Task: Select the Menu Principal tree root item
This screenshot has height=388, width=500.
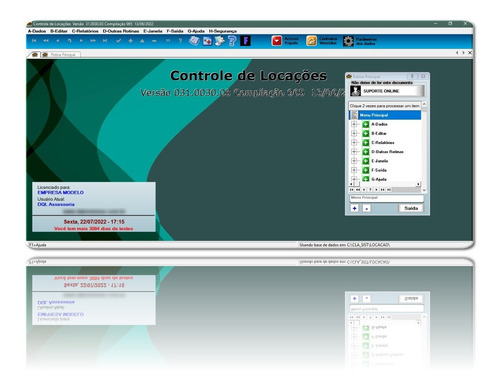Action: (385, 115)
